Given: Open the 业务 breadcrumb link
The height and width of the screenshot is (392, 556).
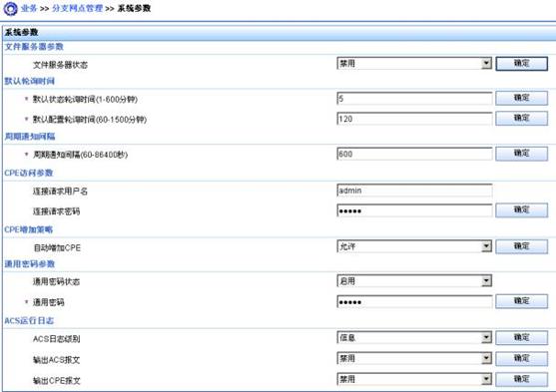Looking at the screenshot, I should tap(29, 8).
